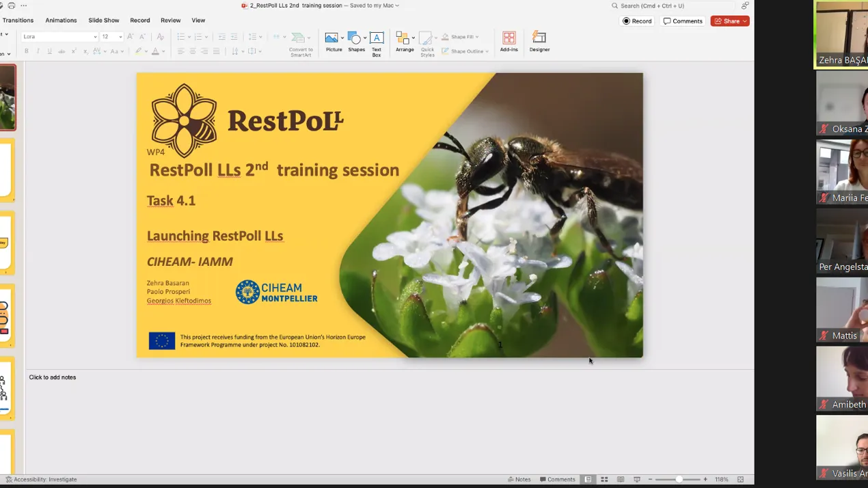
Task: Open Quick Styles
Action: pyautogui.click(x=427, y=44)
